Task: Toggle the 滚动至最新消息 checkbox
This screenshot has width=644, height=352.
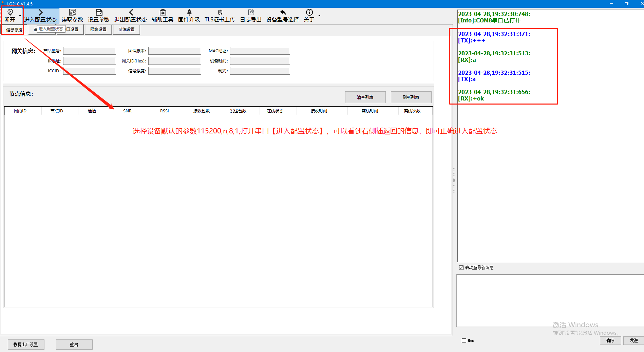Action: tap(461, 267)
